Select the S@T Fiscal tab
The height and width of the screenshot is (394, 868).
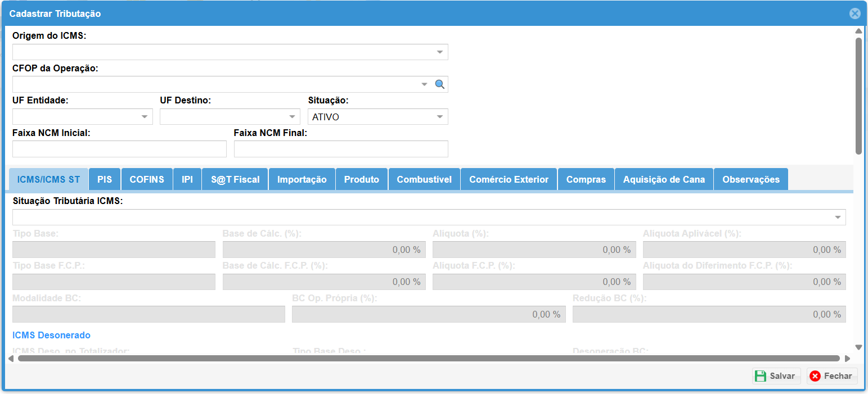(235, 179)
